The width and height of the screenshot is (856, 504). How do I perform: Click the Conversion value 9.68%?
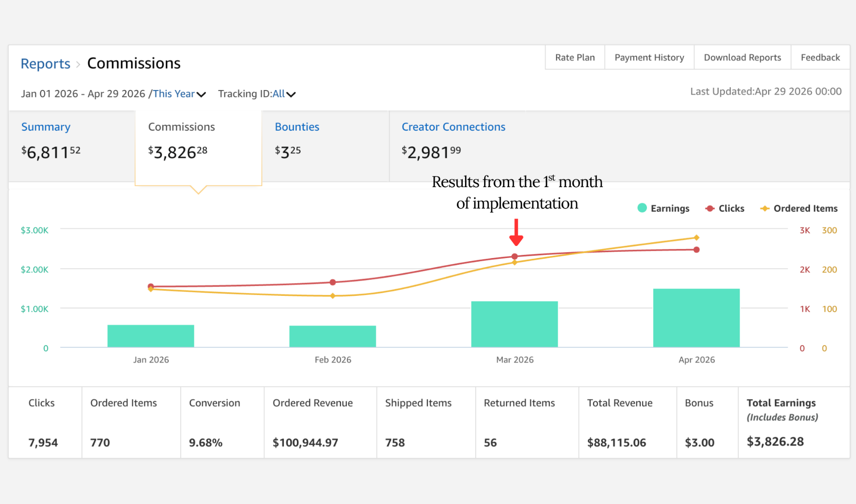[x=206, y=443]
